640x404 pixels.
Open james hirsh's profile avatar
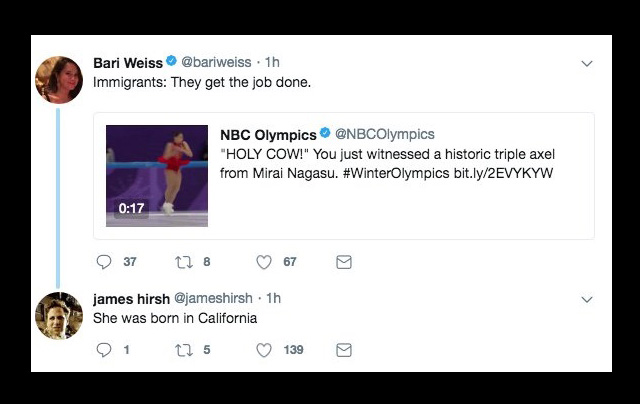[59, 315]
